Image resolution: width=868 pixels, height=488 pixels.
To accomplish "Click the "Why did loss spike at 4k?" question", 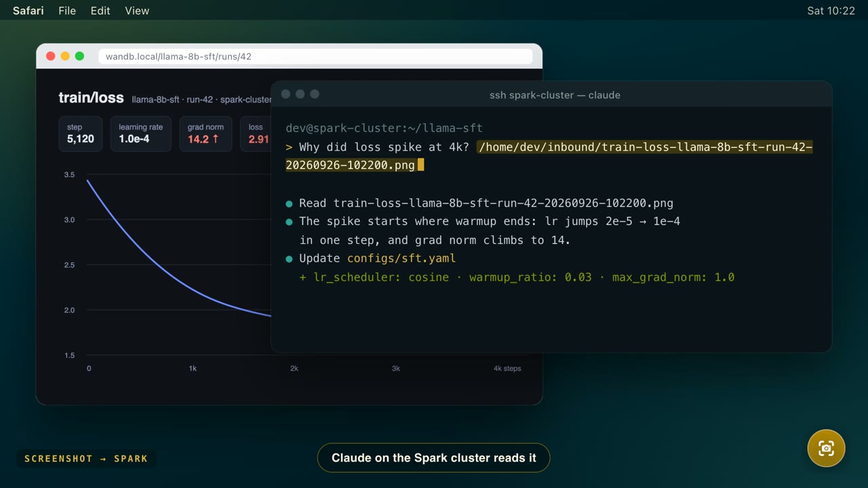I will [384, 147].
